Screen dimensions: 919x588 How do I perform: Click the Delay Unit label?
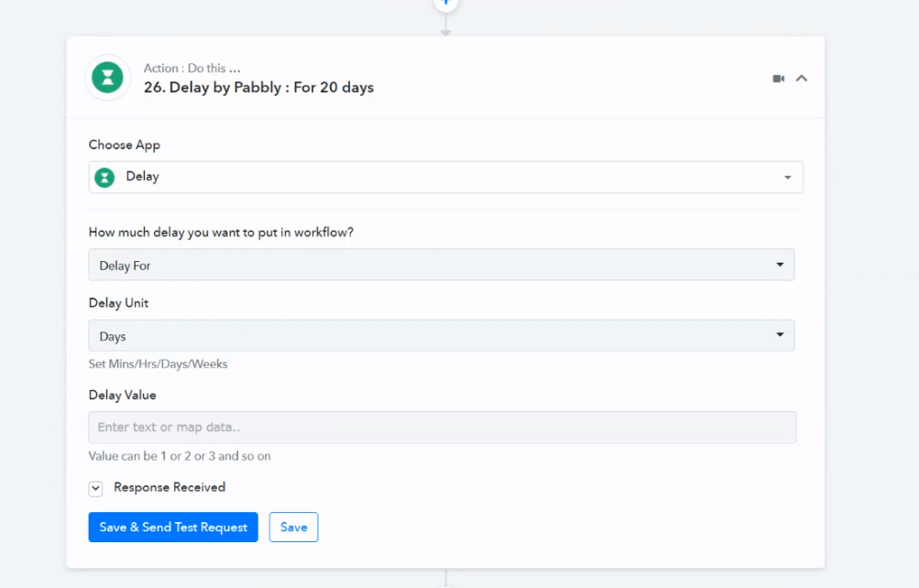pos(118,303)
